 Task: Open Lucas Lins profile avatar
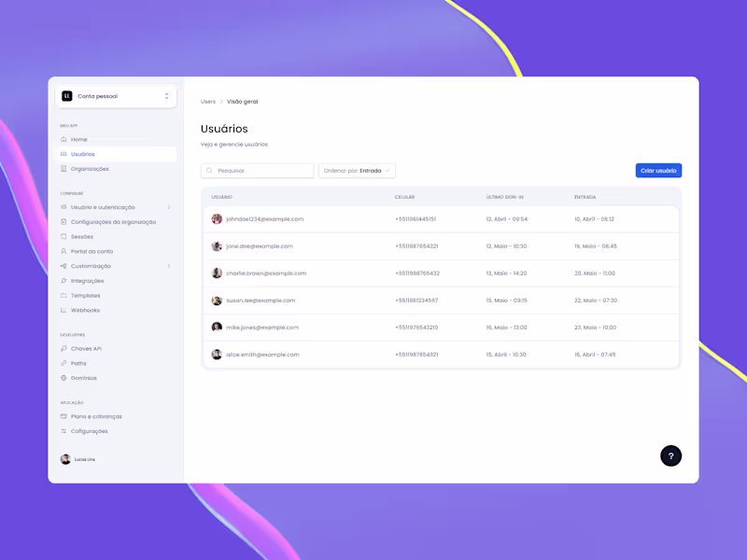(66, 459)
